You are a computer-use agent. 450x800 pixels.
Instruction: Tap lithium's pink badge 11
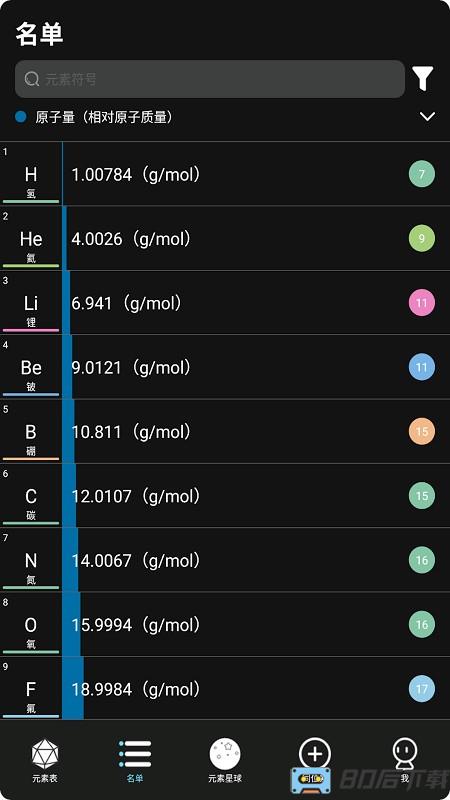(421, 303)
